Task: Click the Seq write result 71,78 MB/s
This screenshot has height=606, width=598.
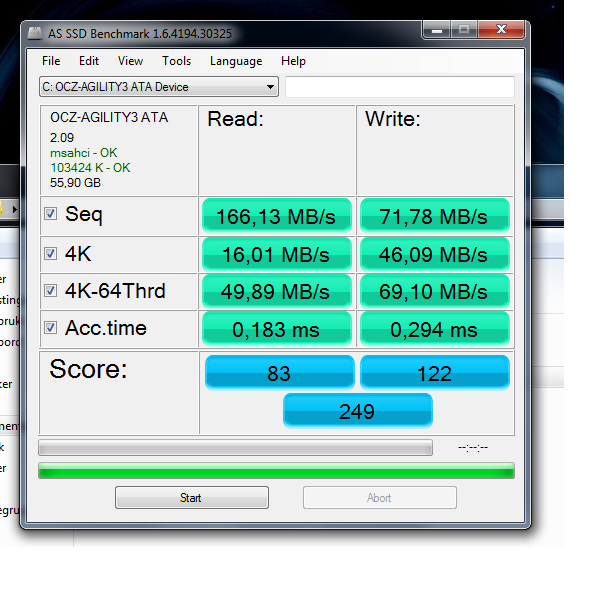Action: click(434, 216)
